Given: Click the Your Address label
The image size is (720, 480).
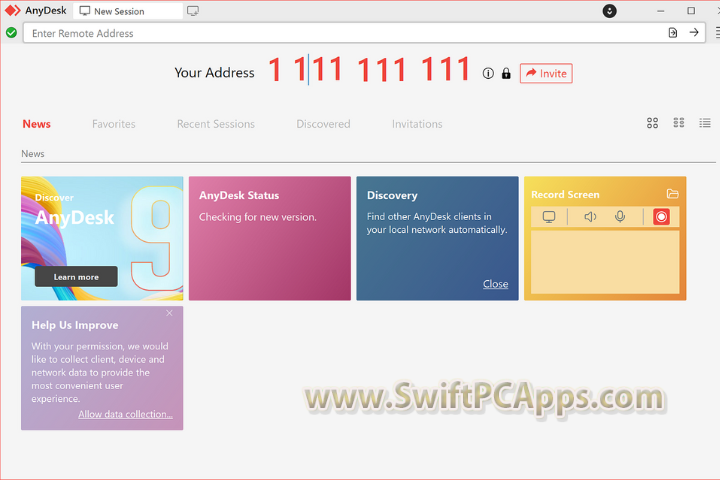Looking at the screenshot, I should tap(214, 73).
